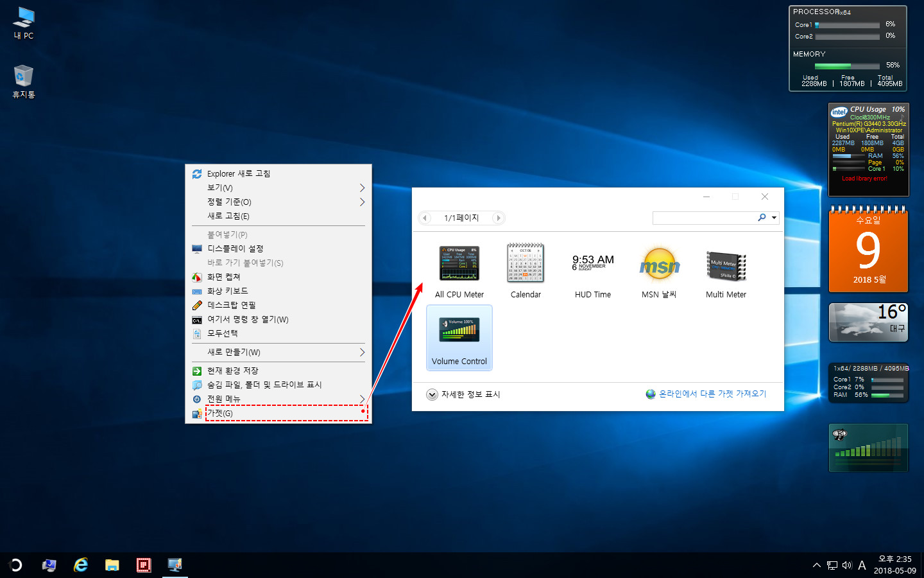The width and height of the screenshot is (924, 578).
Task: Open 온라인에서 다른 가젯 가져오기 link
Action: click(706, 394)
